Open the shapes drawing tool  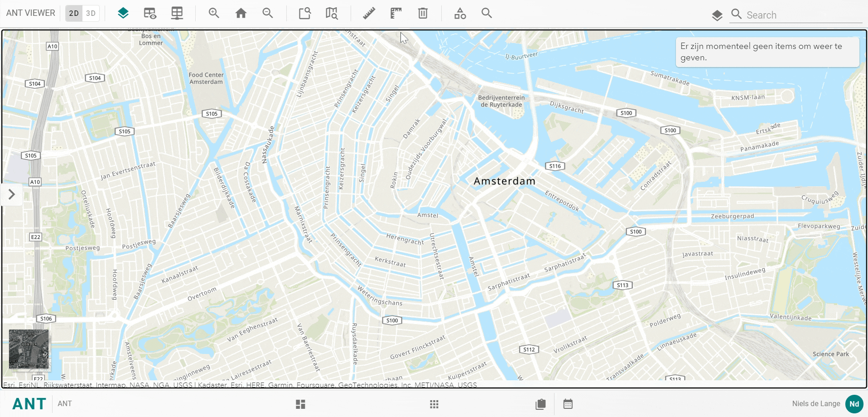point(460,13)
